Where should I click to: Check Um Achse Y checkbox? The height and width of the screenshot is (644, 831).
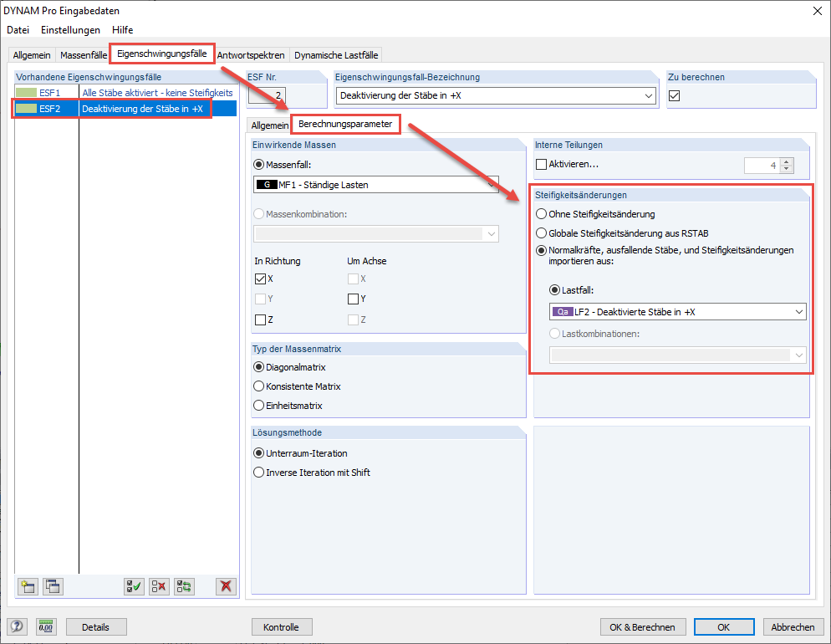(353, 299)
